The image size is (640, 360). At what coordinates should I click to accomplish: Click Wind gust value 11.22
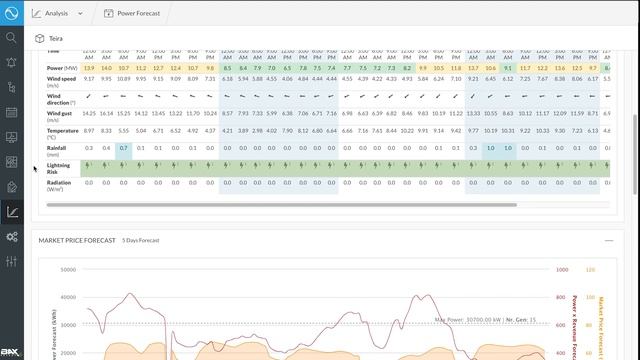pos(456,113)
